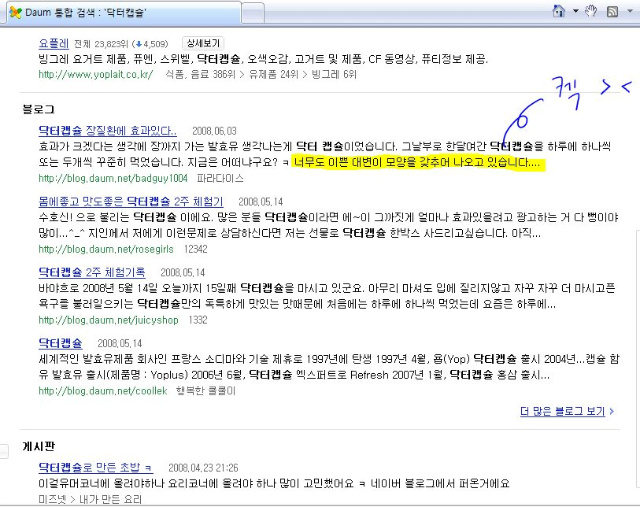Image resolution: width=640 pixels, height=507 pixels.
Task: Select the 식품, 음료 386위 category
Action: coord(200,74)
